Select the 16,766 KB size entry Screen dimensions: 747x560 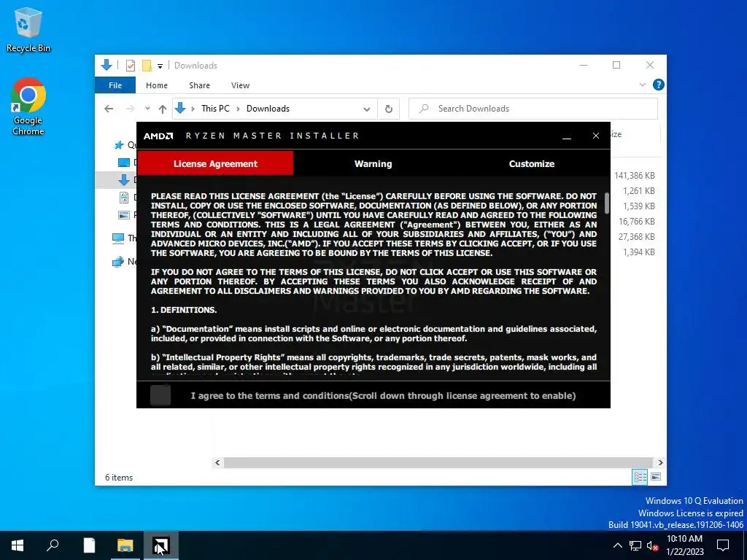click(x=636, y=222)
